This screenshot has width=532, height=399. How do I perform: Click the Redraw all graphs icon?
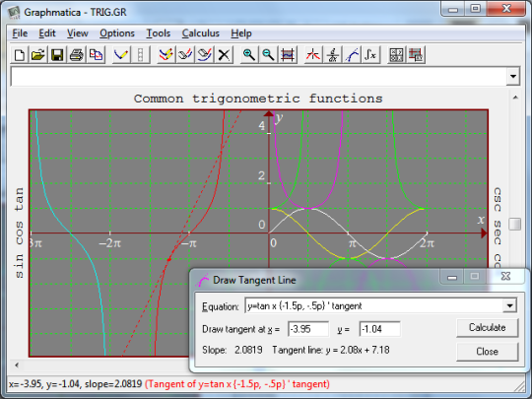pos(166,54)
